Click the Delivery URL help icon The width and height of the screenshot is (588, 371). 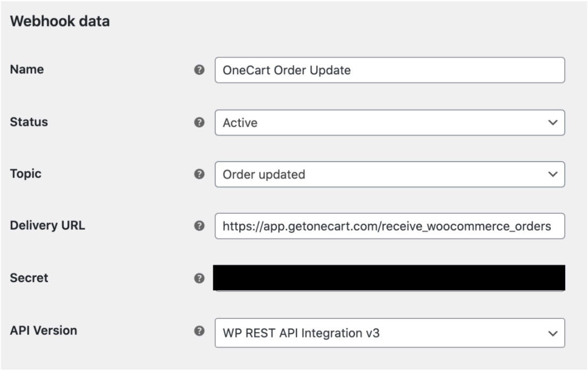[x=198, y=226]
